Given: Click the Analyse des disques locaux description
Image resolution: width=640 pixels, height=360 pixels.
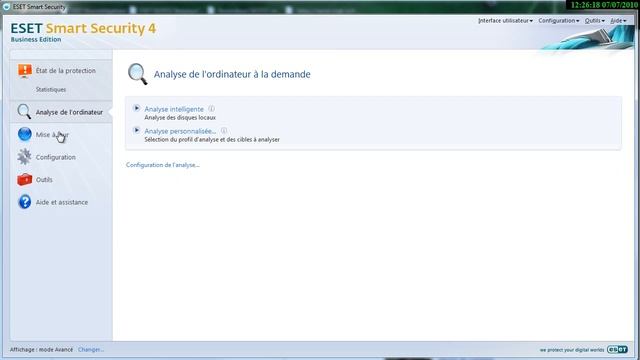Looking at the screenshot, I should 180,118.
